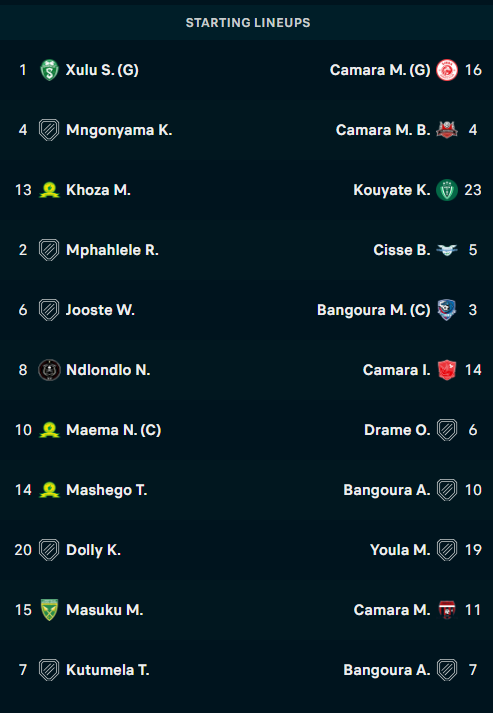The image size is (493, 713).
Task: Open player Jooste W. profile
Action: [101, 310]
